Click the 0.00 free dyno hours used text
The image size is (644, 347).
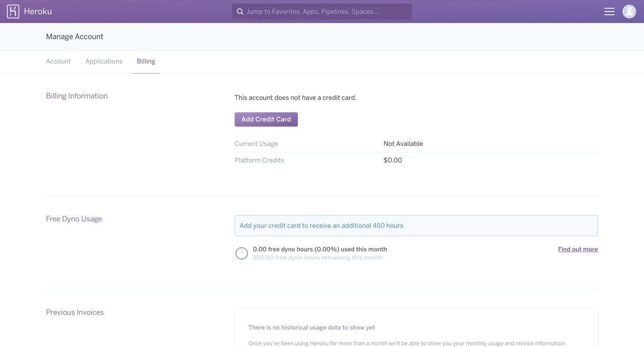pos(320,249)
